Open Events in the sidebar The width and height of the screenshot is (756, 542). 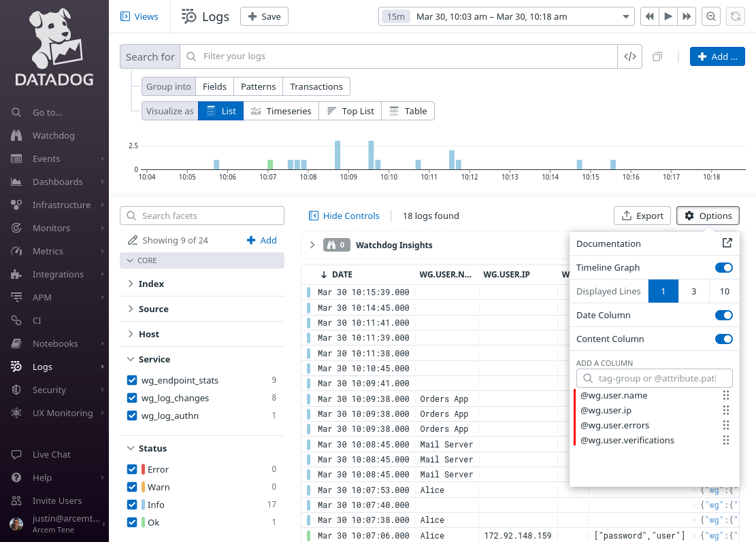46,158
